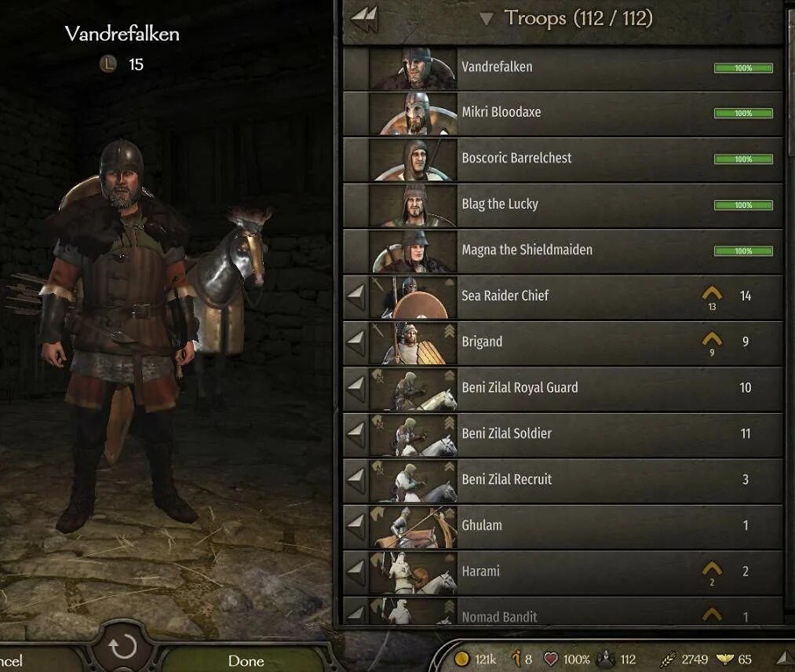Click the double-arrow transfer all icon
This screenshot has height=672, width=795.
pyautogui.click(x=364, y=20)
